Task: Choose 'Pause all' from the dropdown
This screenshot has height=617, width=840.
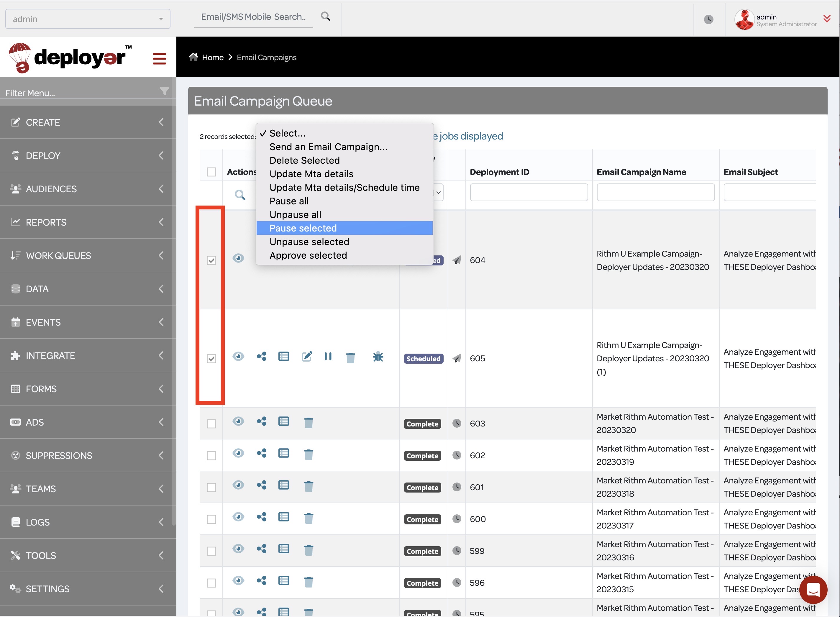Action: click(x=344, y=201)
